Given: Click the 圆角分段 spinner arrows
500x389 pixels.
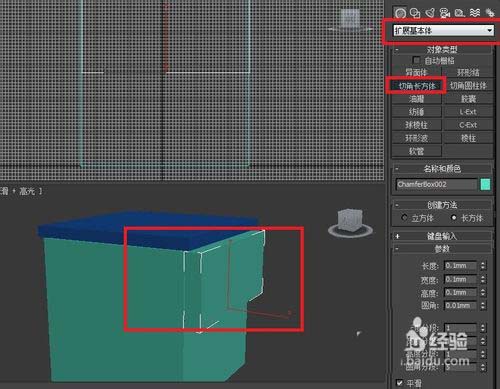Looking at the screenshot, I should click(x=483, y=367).
